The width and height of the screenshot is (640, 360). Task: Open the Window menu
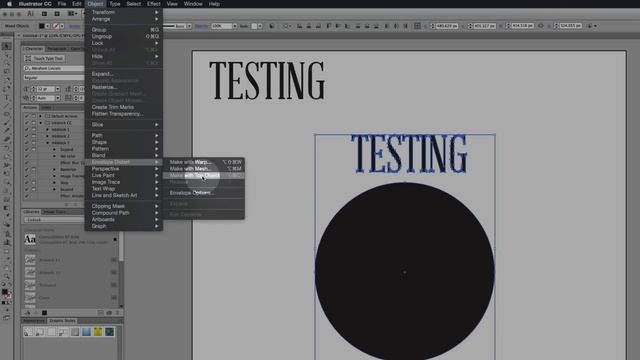click(193, 4)
